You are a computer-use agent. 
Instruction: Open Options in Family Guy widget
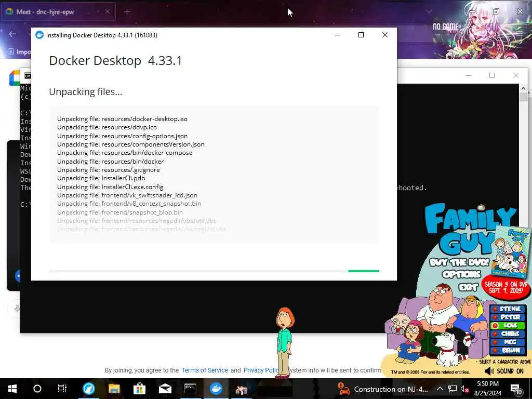461,274
